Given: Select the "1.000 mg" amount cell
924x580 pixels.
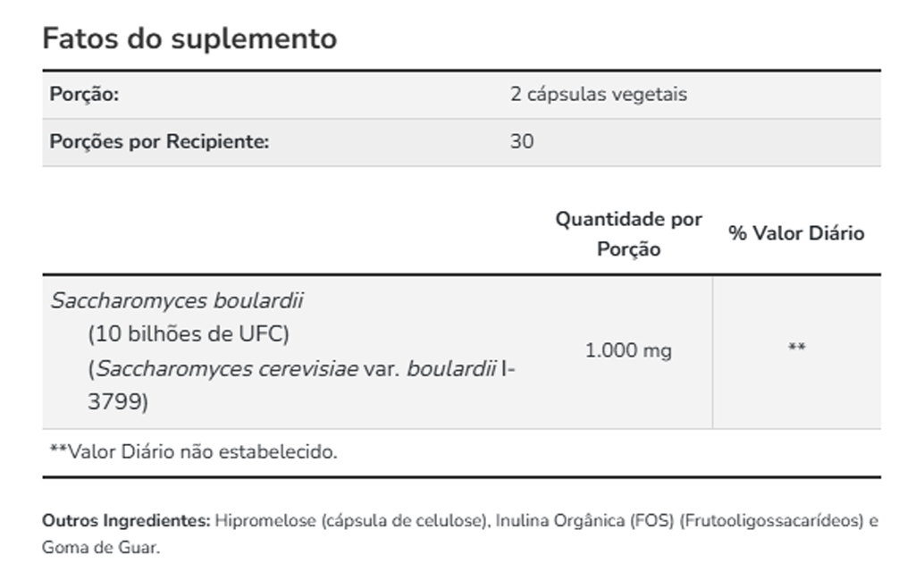Looking at the screenshot, I should pyautogui.click(x=628, y=351).
